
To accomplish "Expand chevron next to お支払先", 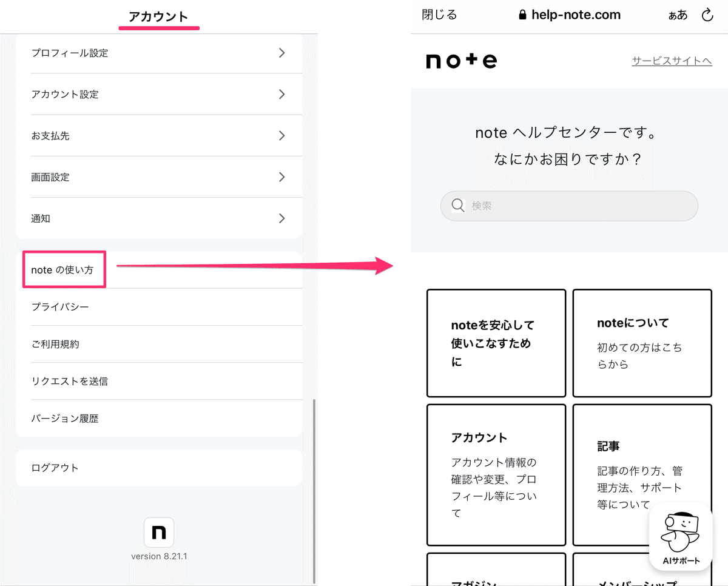I will pyautogui.click(x=281, y=135).
